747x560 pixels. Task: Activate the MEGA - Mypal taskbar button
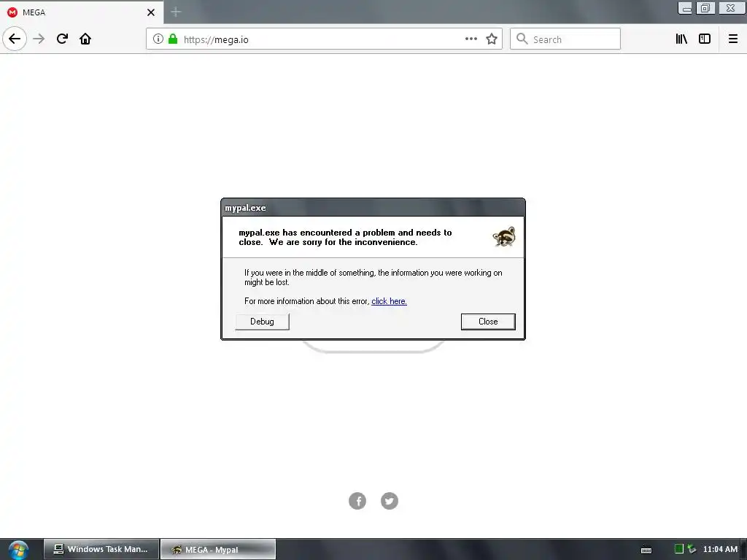(x=217, y=549)
